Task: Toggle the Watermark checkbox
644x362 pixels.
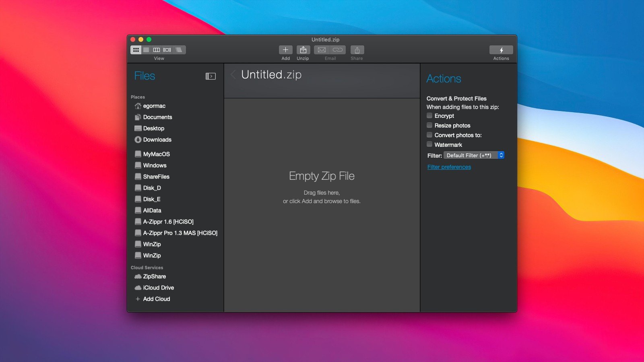Action: pyautogui.click(x=429, y=144)
